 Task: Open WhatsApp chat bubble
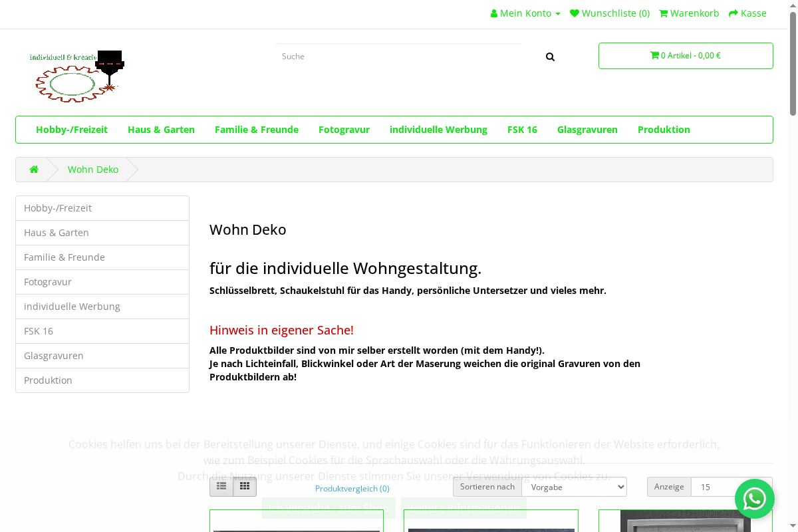(x=755, y=499)
